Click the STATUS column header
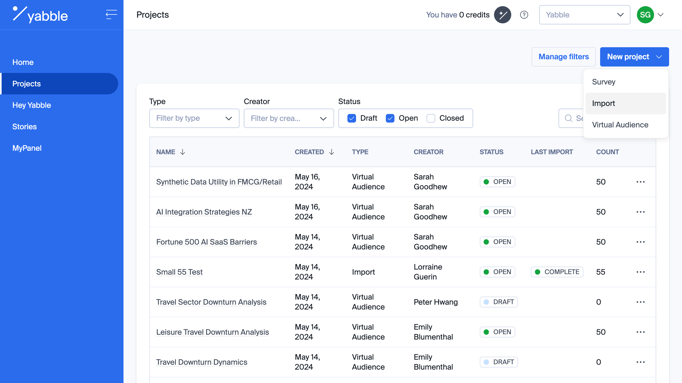Screen dimensions: 682x383 pos(491,152)
